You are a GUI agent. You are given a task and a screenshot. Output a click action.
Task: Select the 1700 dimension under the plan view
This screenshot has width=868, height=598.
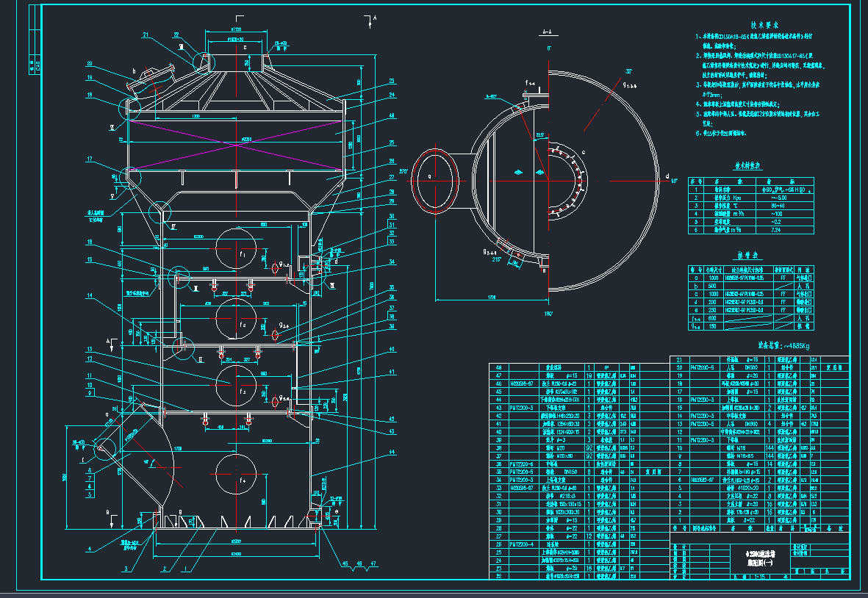tap(490, 298)
